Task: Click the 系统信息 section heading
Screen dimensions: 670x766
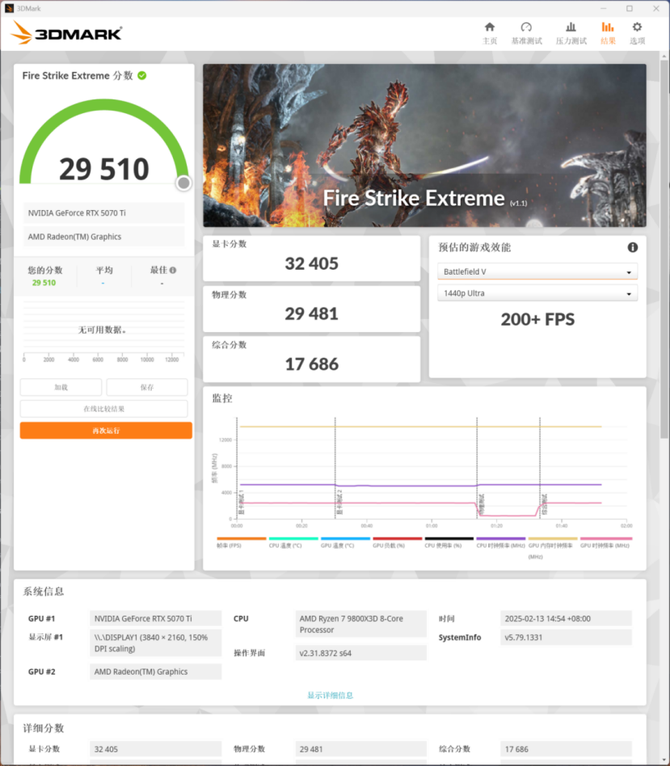Action: 43,592
